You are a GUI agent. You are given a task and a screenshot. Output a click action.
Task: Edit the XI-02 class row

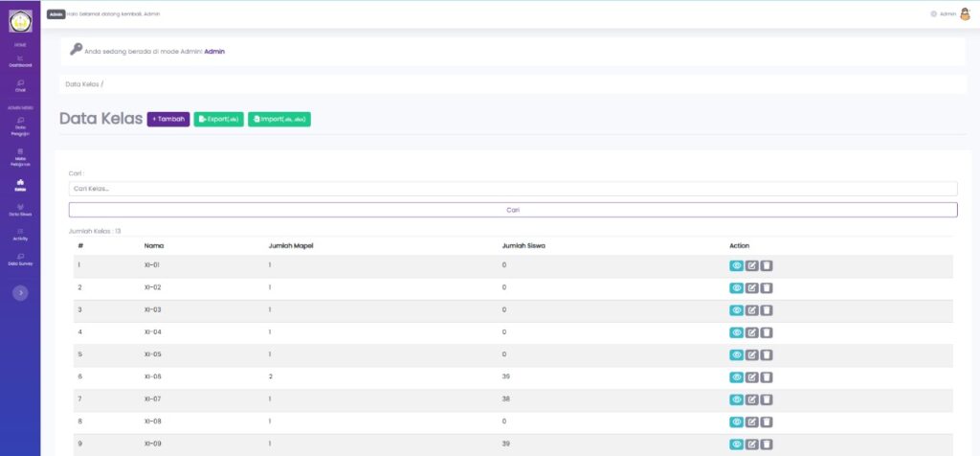(x=752, y=287)
